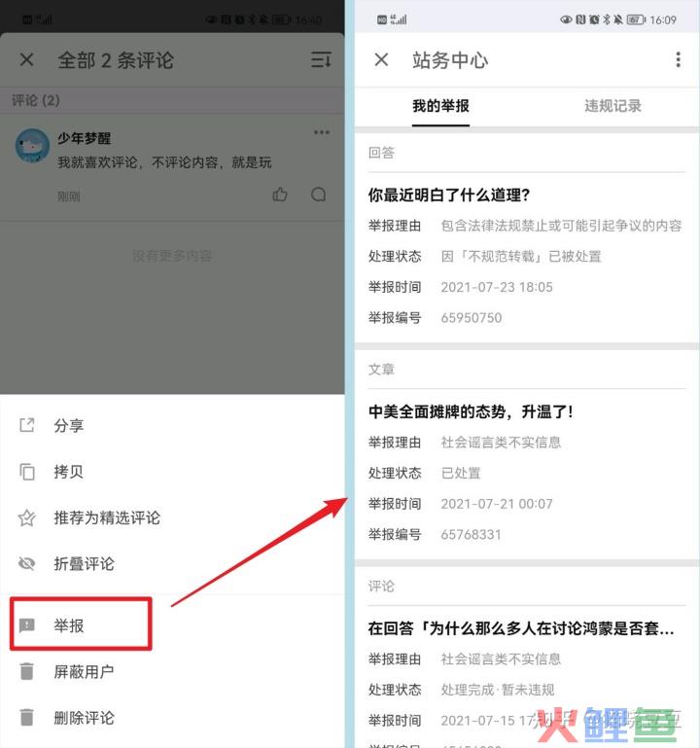The height and width of the screenshot is (748, 700).
Task: Choose 屏蔽用户 from the menu
Action: 84,671
